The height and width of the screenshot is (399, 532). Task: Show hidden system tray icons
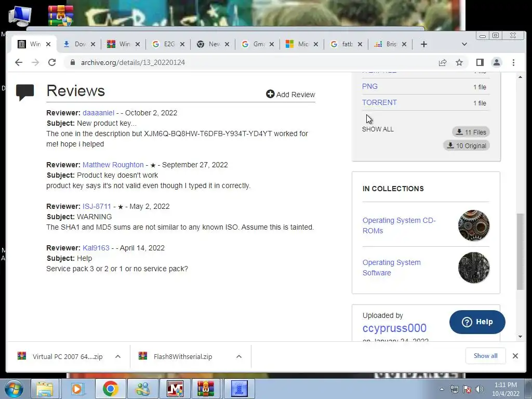[x=442, y=389]
